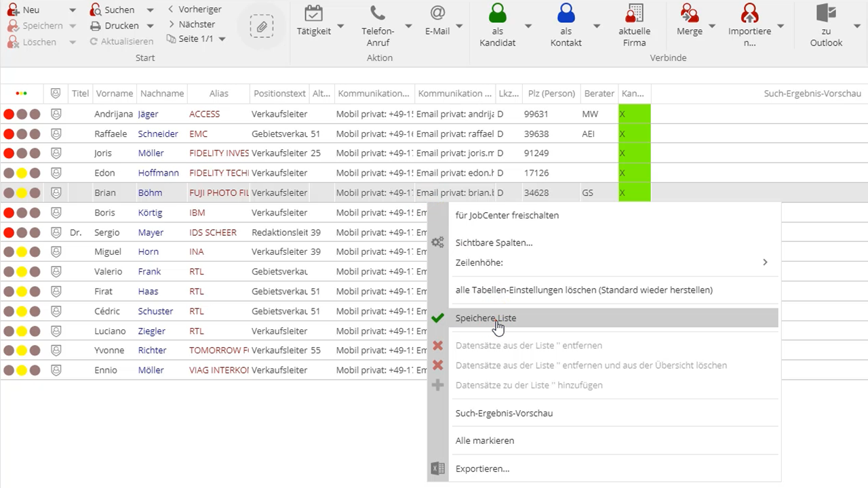
Task: Click postal code '99631'
Action: coord(536,114)
